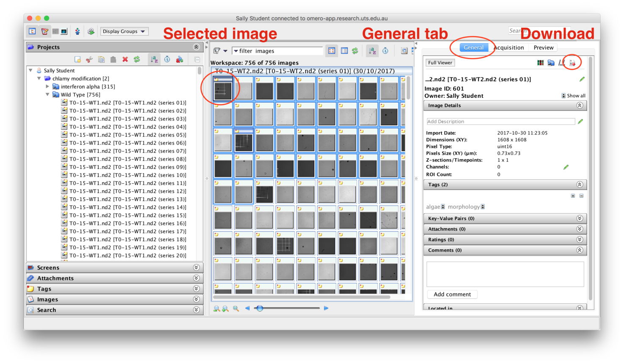Click the copy icon in Projects toolbar
This screenshot has height=364, width=624.
coord(101,60)
